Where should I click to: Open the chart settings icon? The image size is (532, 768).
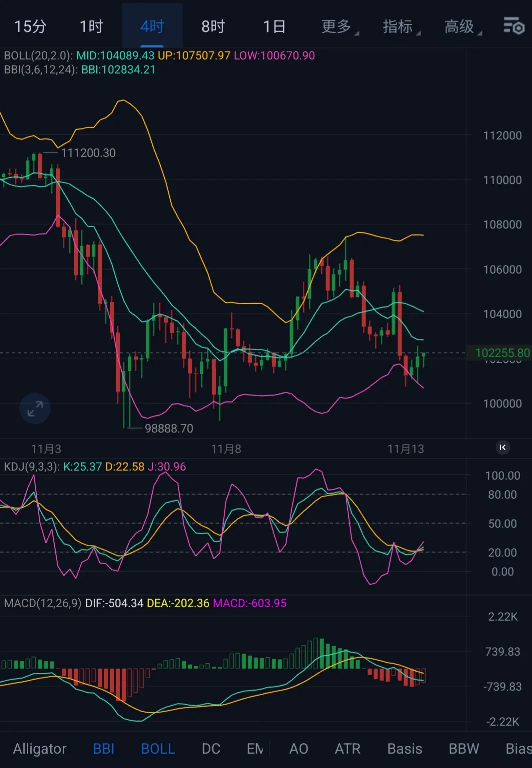[x=513, y=26]
